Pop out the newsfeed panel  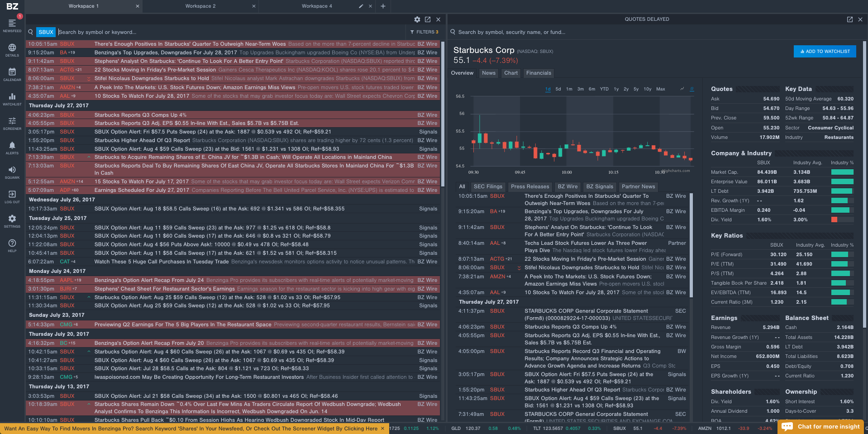point(428,19)
